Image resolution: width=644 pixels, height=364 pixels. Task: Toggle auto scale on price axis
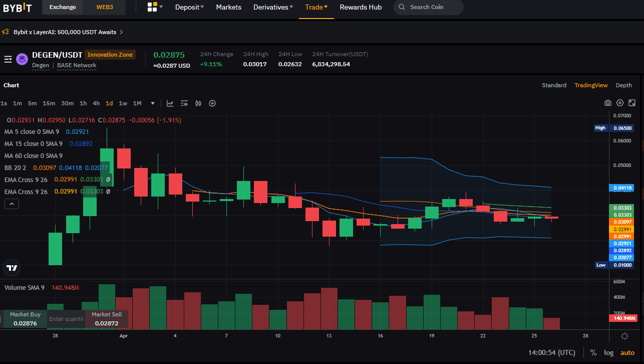point(627,352)
